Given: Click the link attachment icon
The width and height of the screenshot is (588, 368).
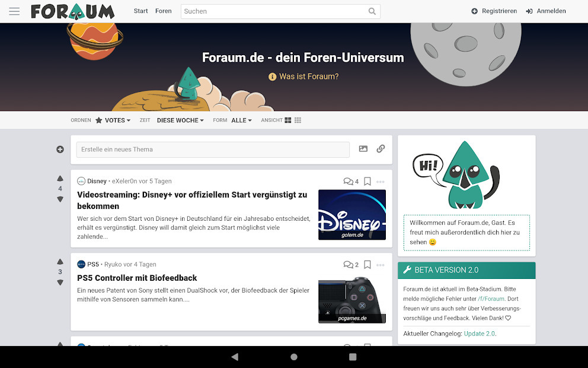Looking at the screenshot, I should pos(381,149).
